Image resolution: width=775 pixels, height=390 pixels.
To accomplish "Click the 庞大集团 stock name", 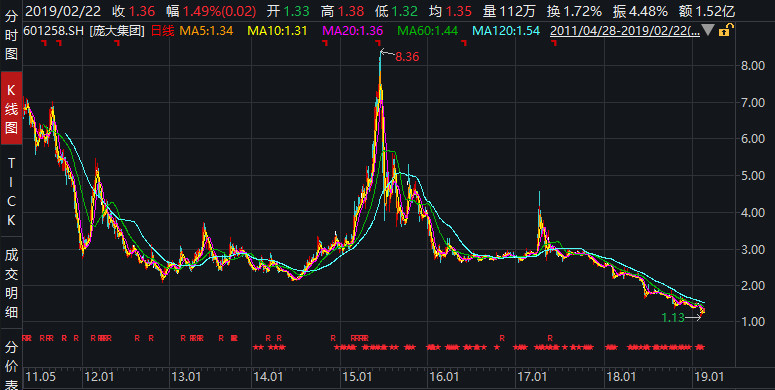I will (117, 31).
